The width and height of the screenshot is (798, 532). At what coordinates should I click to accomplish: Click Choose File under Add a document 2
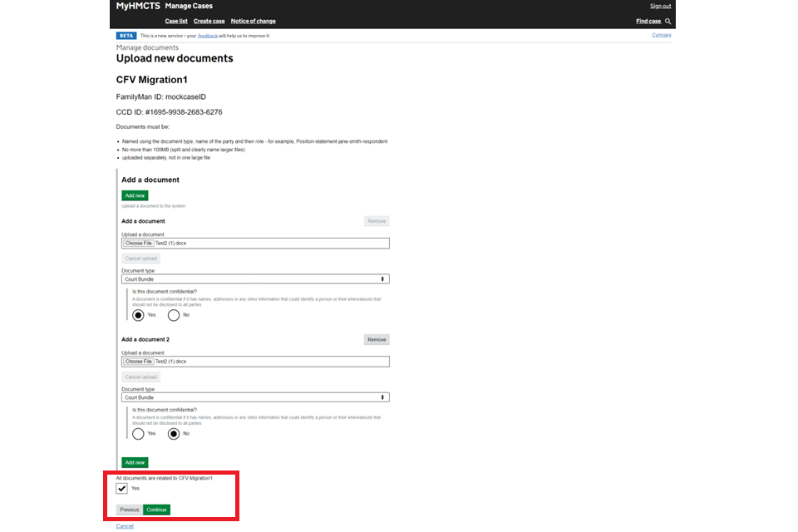pyautogui.click(x=138, y=362)
